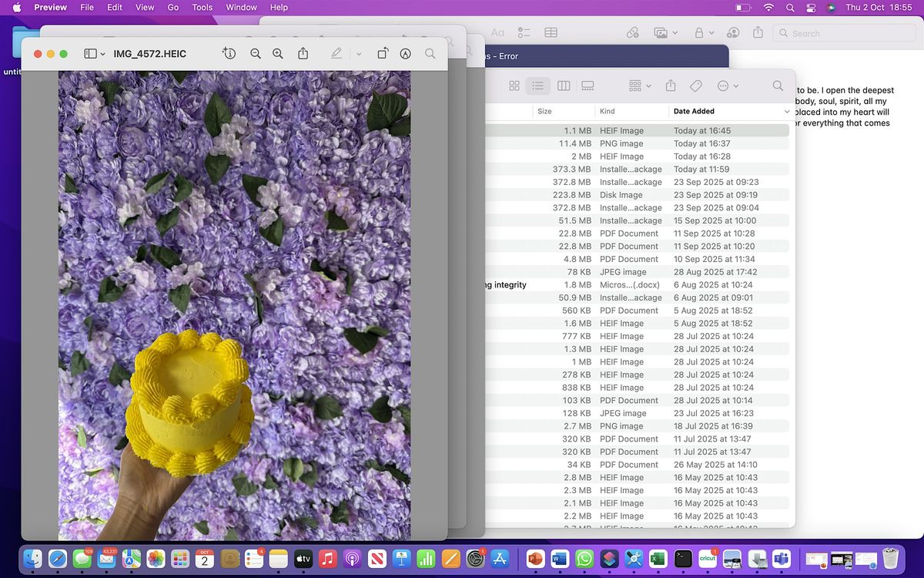This screenshot has height=578, width=924.
Task: Expand the Finder group-by dropdown
Action: (x=640, y=86)
